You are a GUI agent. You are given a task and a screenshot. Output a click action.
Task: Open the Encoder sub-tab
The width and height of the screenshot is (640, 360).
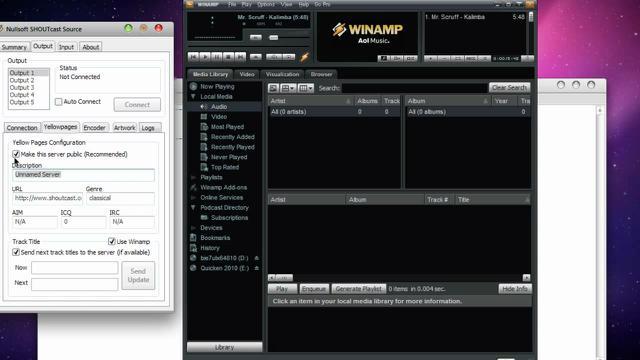click(95, 128)
